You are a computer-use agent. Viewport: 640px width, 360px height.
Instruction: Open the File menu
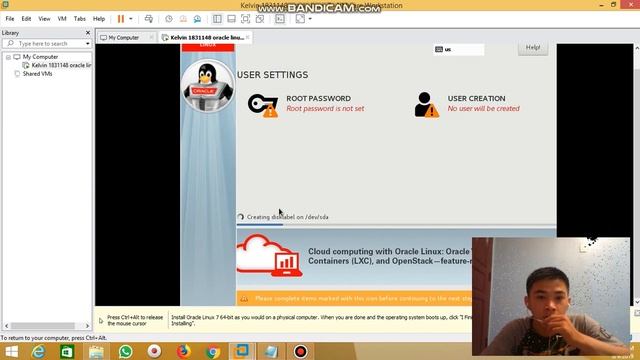(10, 19)
